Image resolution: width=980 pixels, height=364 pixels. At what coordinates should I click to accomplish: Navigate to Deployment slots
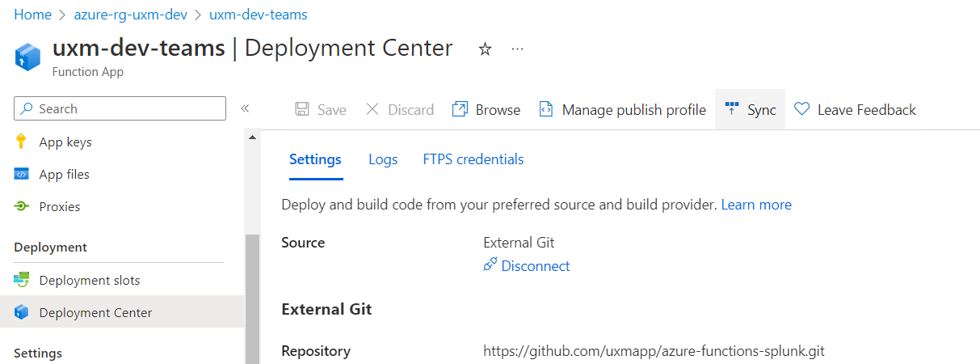(89, 281)
